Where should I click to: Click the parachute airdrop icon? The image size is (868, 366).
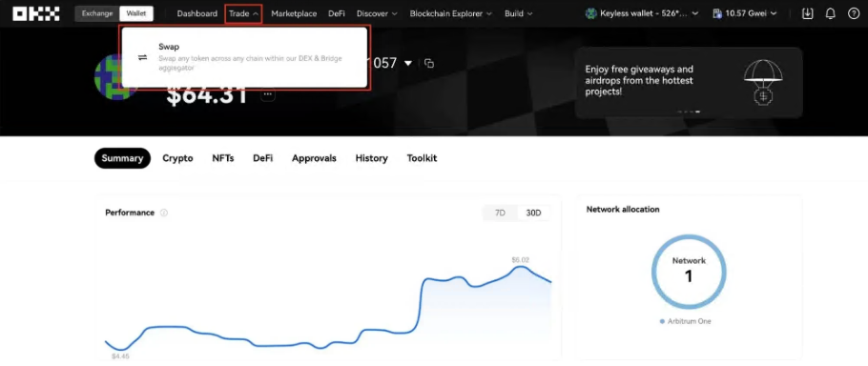pos(763,82)
